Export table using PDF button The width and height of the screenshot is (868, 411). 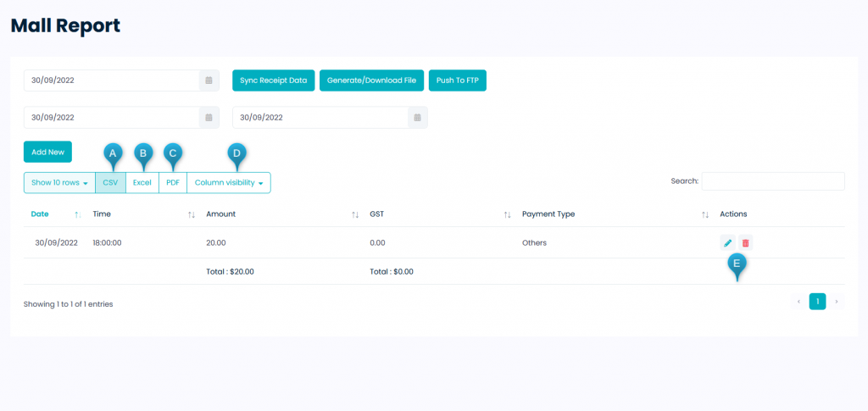coord(173,182)
